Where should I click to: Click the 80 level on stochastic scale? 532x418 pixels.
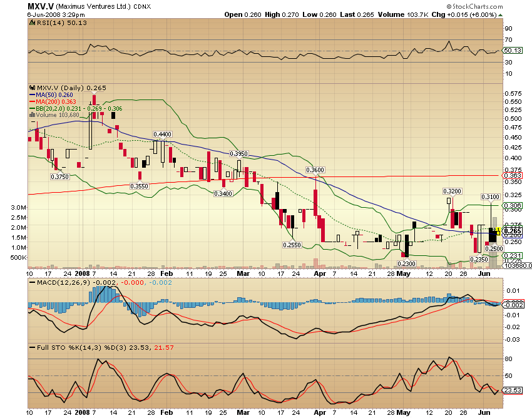coord(509,359)
